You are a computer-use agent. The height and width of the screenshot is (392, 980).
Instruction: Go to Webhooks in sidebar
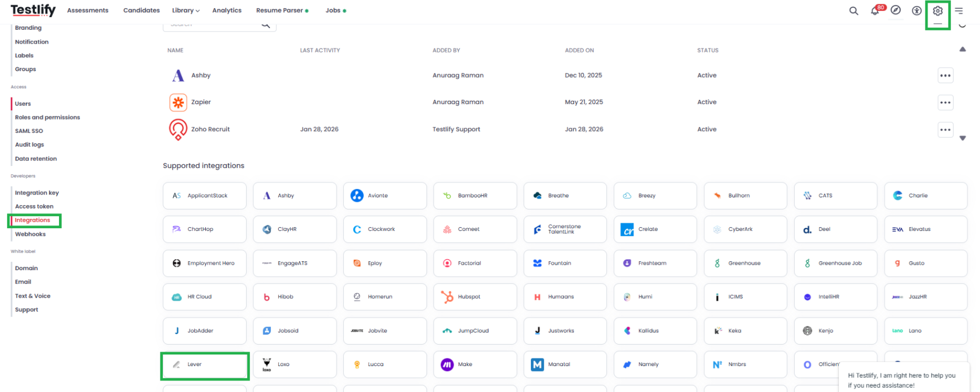pos(30,234)
